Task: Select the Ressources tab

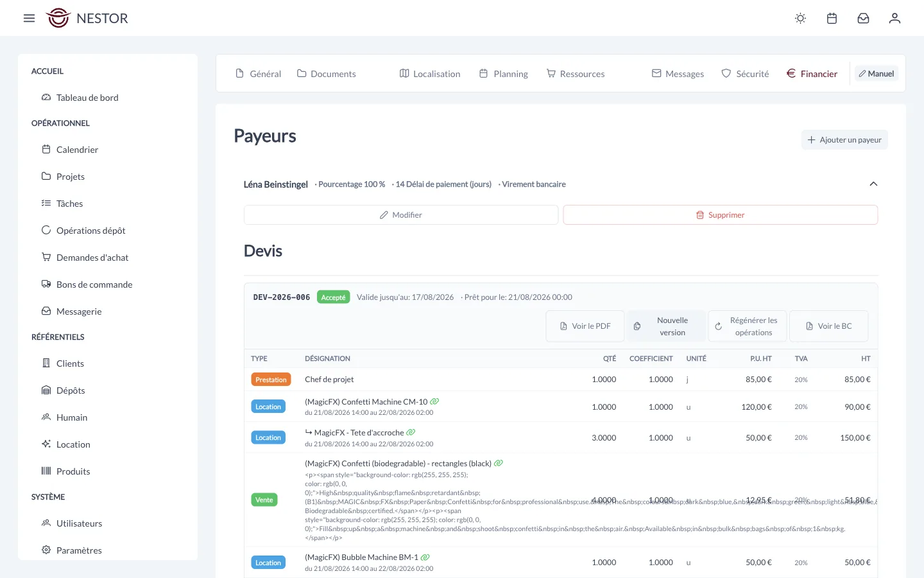Action: coord(576,74)
